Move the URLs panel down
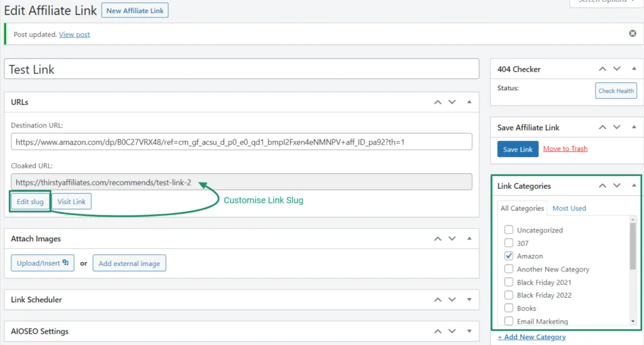Screen dimensions: 644x345 (452, 102)
